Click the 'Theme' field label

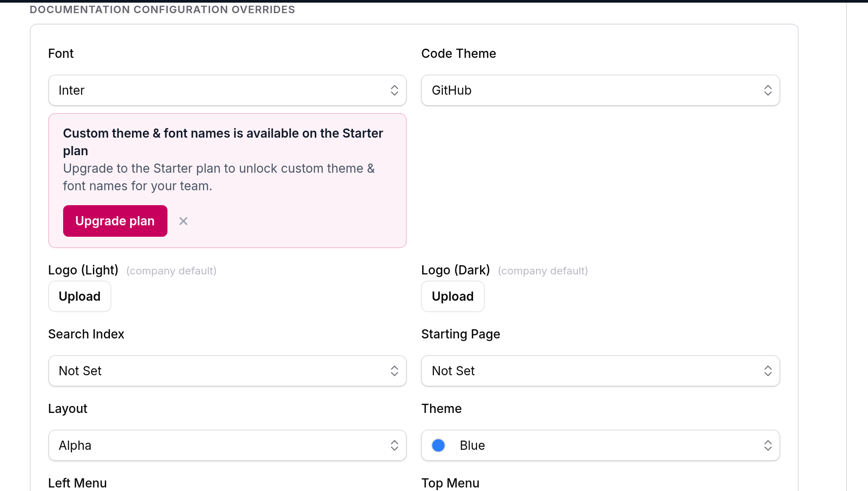tap(441, 409)
